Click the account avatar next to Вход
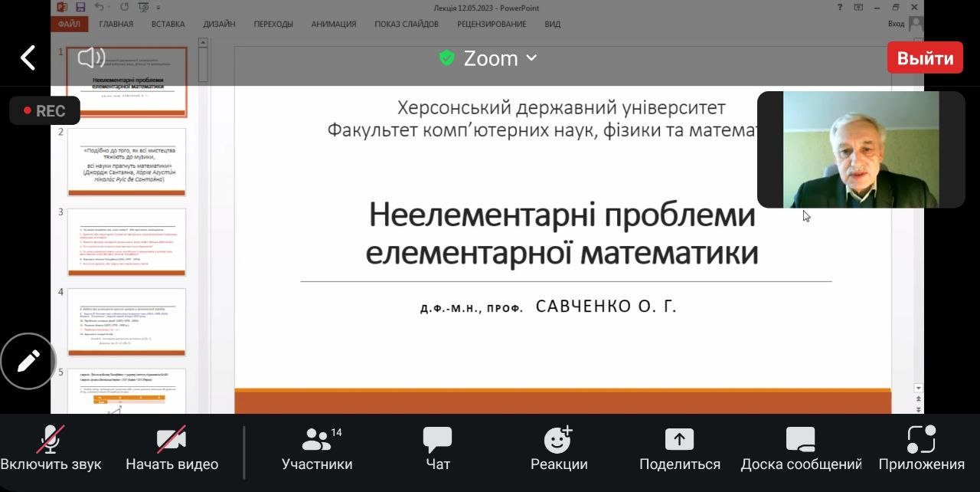 coord(916,24)
